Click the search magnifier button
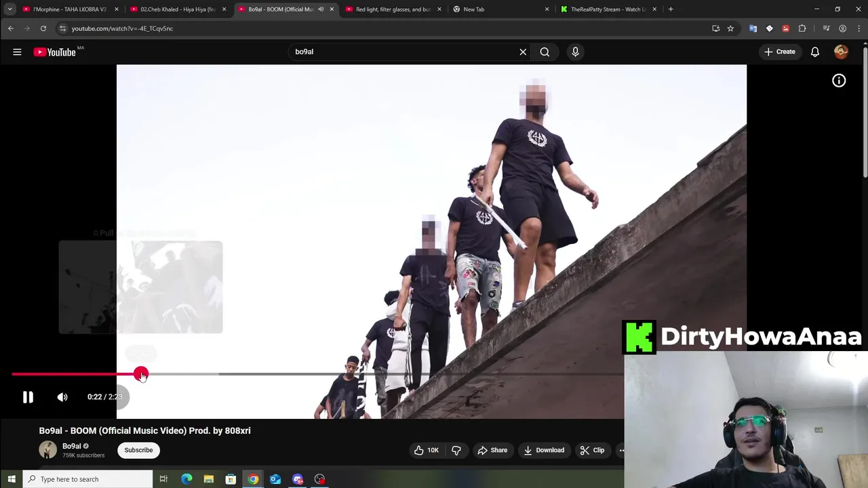 pos(545,52)
